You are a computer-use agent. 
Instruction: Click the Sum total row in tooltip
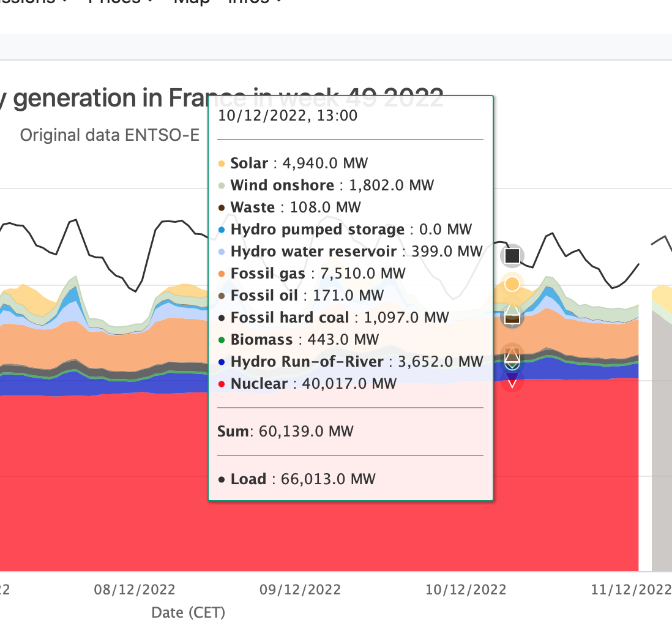point(286,432)
